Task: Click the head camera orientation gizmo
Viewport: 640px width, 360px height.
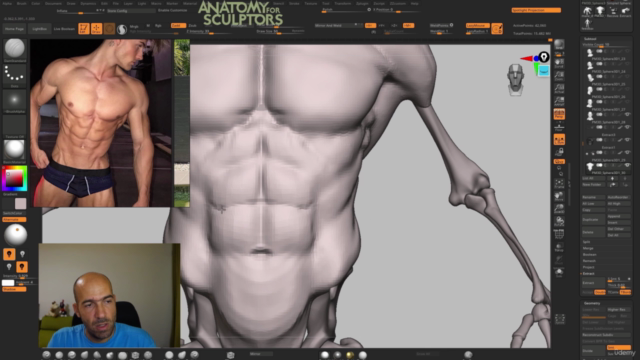Action: click(516, 80)
